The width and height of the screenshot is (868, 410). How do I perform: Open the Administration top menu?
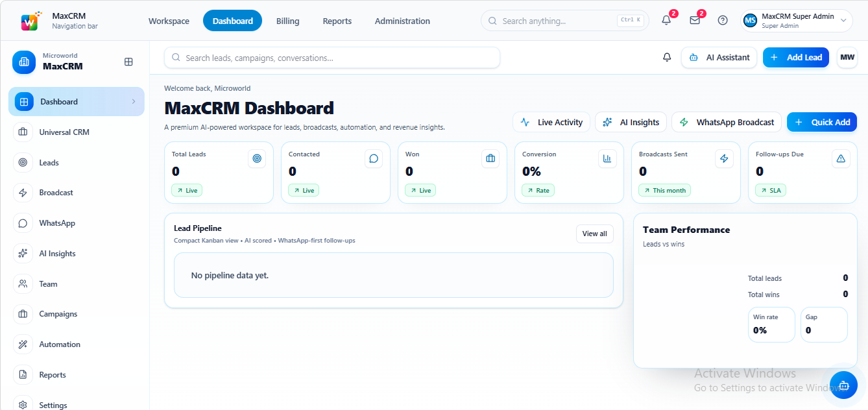point(402,21)
